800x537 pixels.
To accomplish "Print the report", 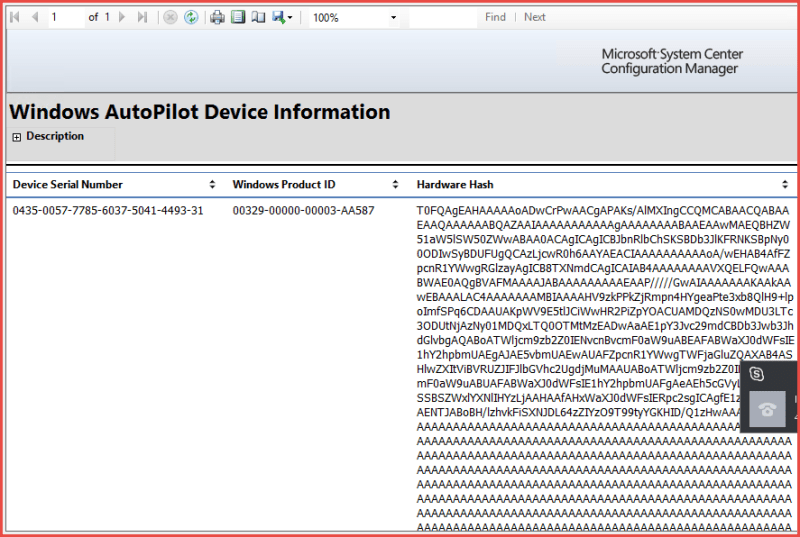I will 217,17.
